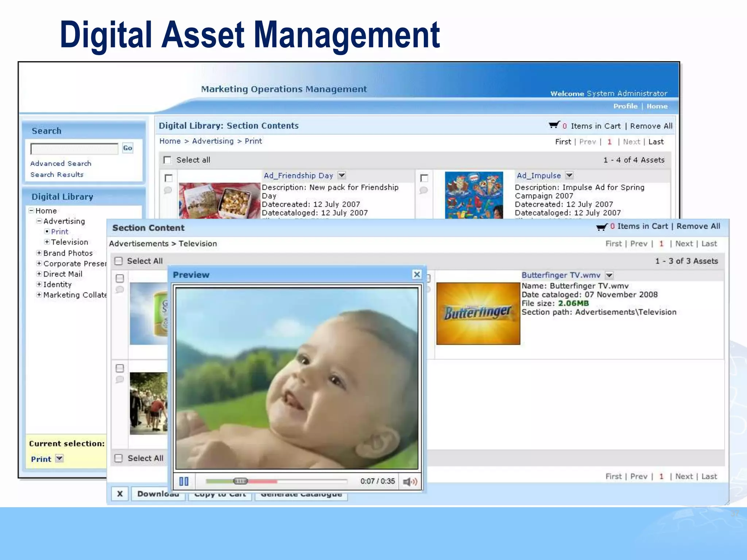Pause the preview video playback
Screen dimensions: 747x560
tap(184, 482)
